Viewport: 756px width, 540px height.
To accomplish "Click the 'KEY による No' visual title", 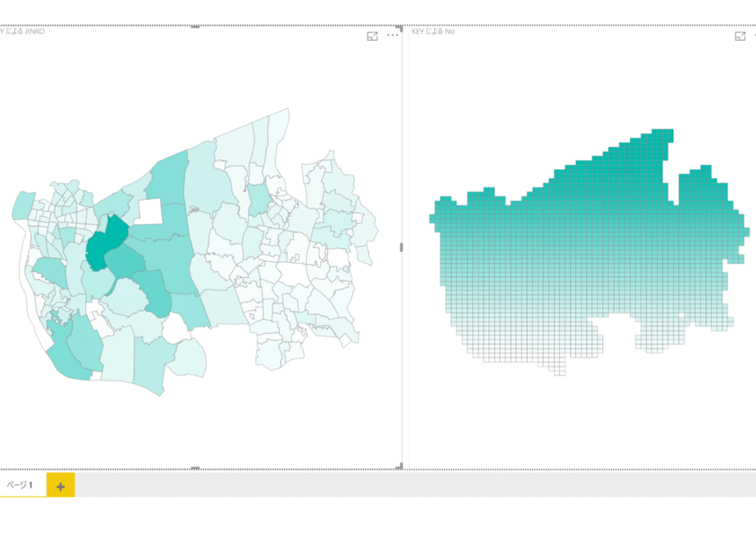I will [433, 31].
